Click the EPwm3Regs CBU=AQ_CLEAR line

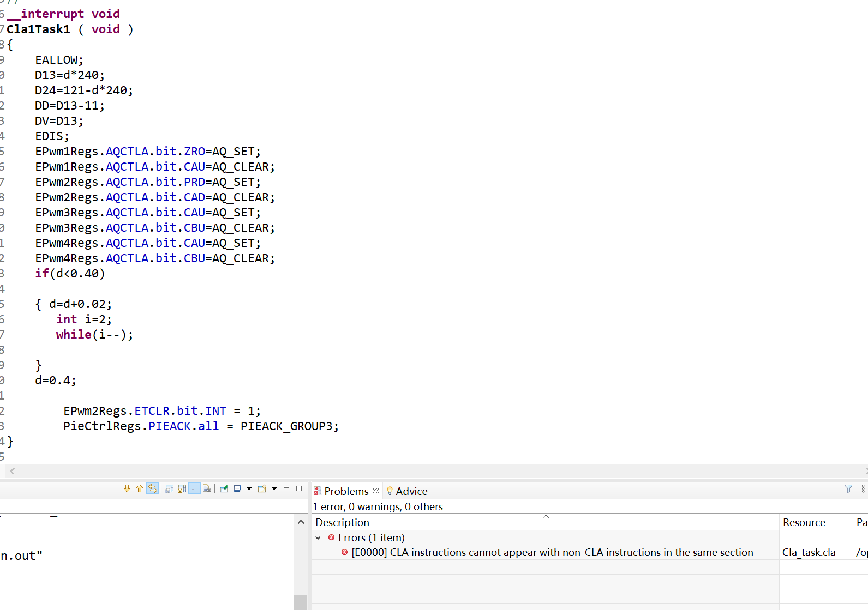pos(155,228)
